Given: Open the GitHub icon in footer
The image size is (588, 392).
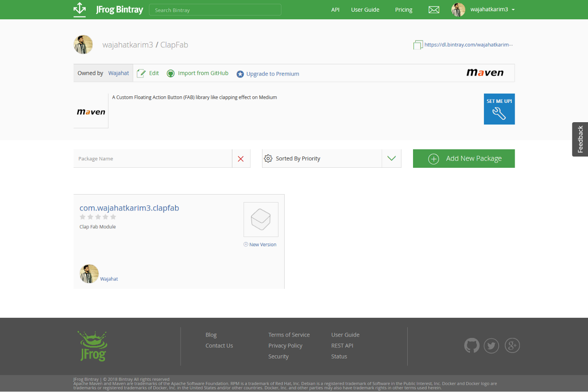Looking at the screenshot, I should (472, 346).
